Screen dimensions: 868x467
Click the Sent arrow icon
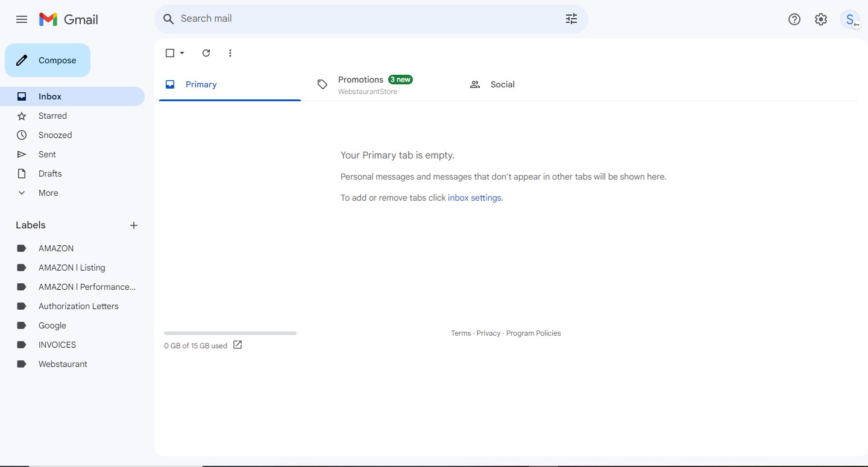pyautogui.click(x=22, y=154)
